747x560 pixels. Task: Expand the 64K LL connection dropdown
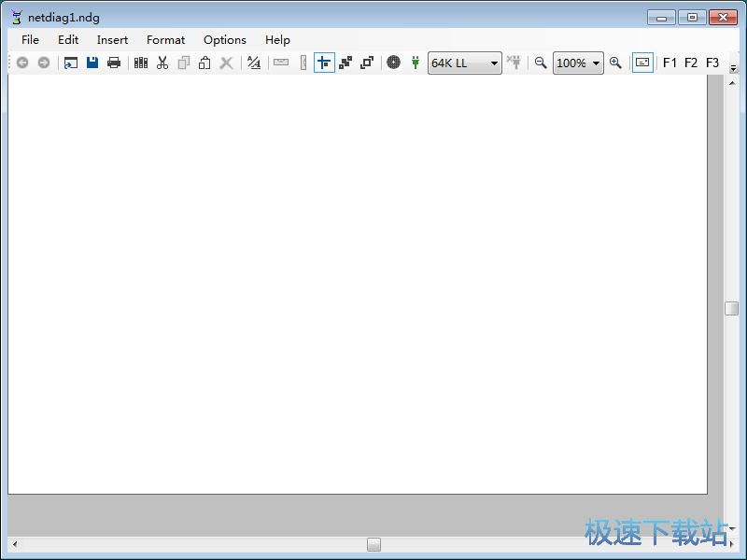(494, 63)
